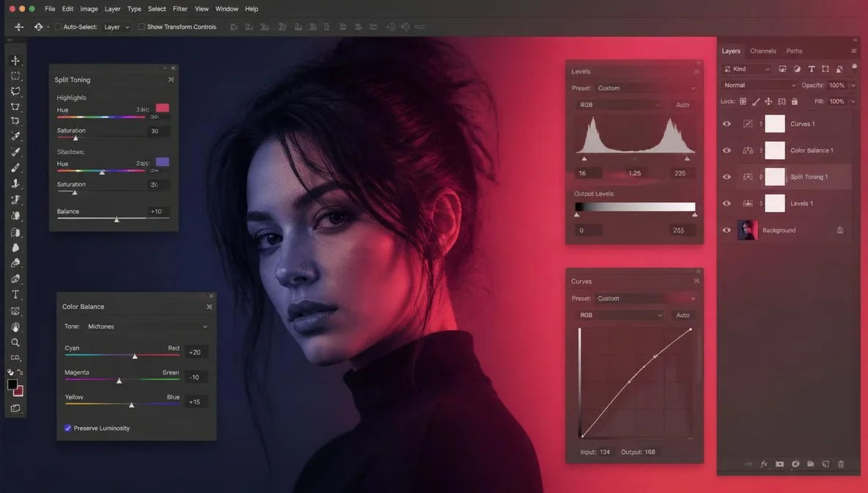The width and height of the screenshot is (868, 493).
Task: Click the Highlights color swatch
Action: [x=162, y=108]
